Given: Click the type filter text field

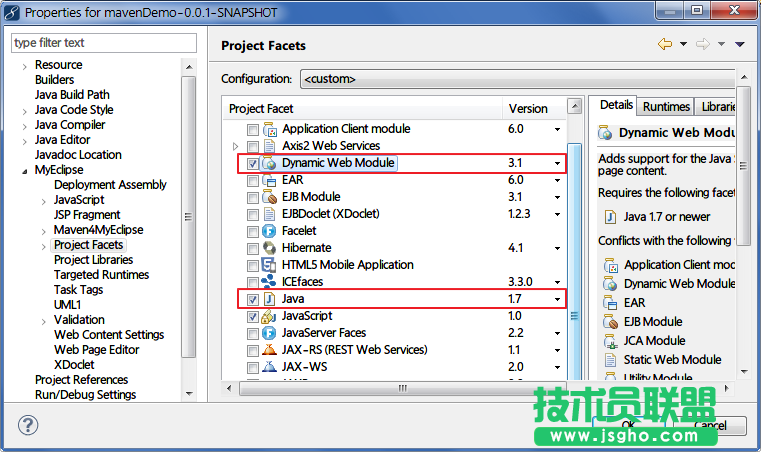Looking at the screenshot, I should [x=104, y=43].
